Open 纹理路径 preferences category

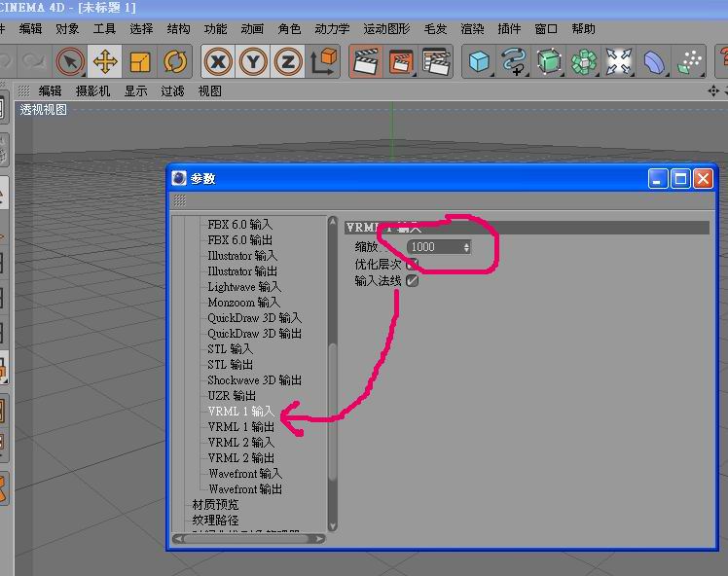[x=215, y=521]
